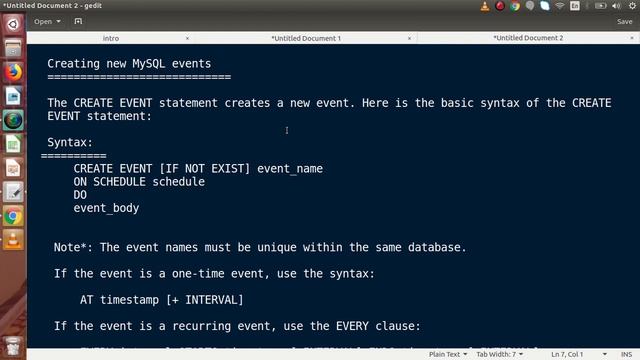Open the Trash in the dock

tap(13, 346)
